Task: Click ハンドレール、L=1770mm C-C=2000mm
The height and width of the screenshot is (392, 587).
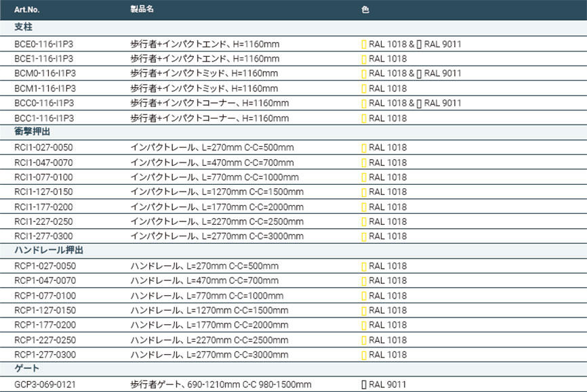Action: 209,325
